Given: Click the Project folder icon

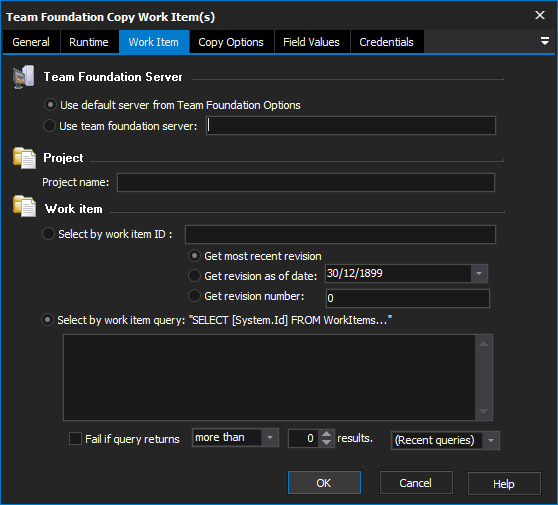Looking at the screenshot, I should [x=24, y=158].
